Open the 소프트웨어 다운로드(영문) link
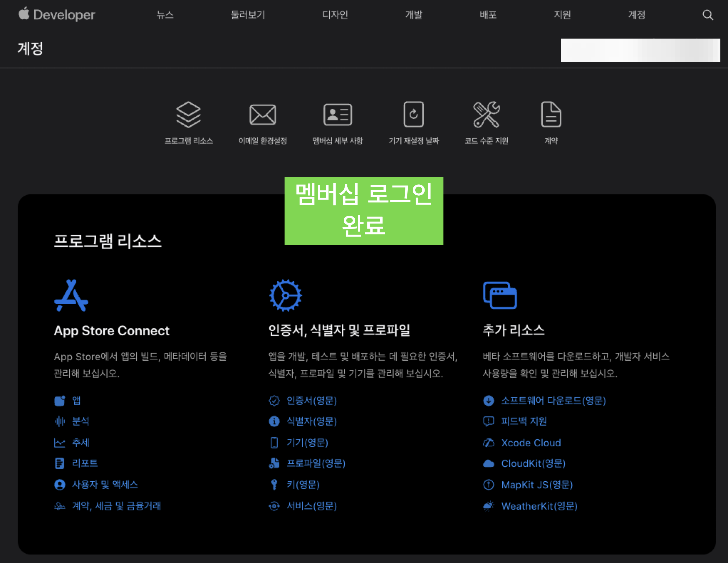This screenshot has width=728, height=563. (x=553, y=400)
